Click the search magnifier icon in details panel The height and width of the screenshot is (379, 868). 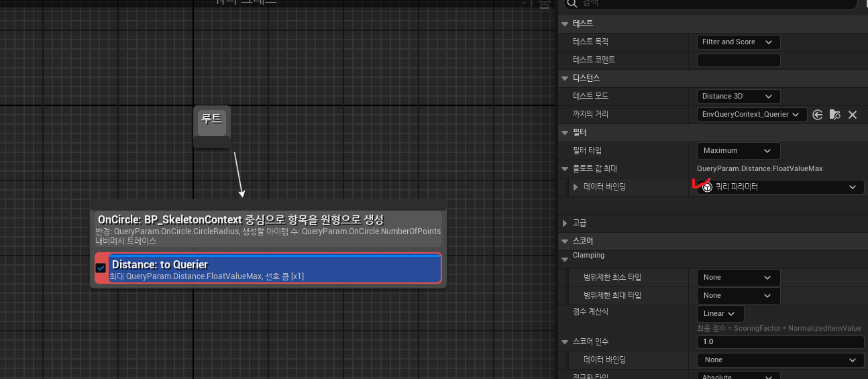[572, 3]
